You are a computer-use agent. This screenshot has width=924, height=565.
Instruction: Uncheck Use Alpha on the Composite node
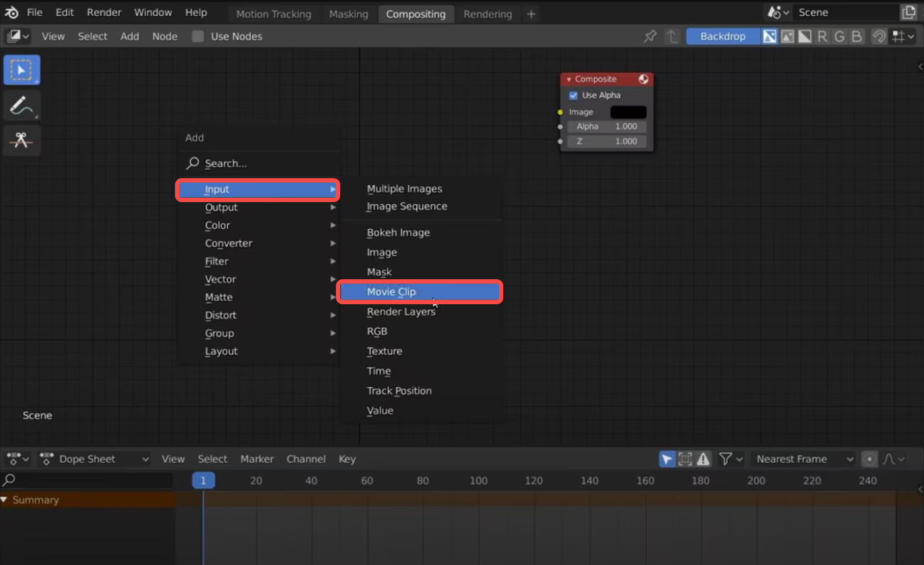[574, 95]
